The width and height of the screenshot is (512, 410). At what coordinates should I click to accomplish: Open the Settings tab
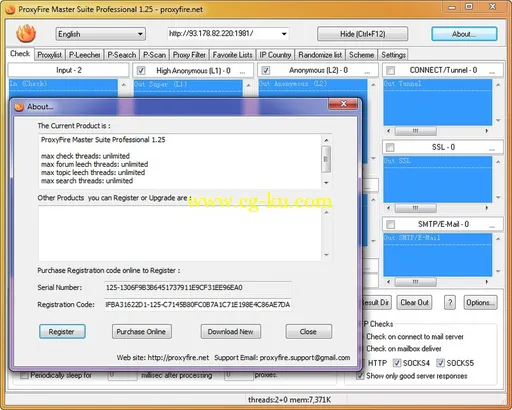click(x=393, y=55)
